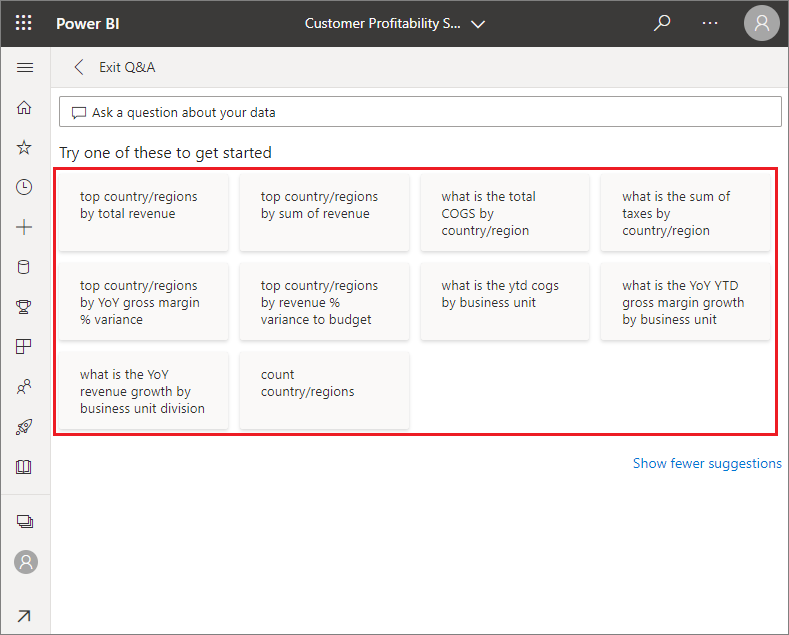Go to Home in the sidebar
The image size is (789, 635).
coord(25,108)
